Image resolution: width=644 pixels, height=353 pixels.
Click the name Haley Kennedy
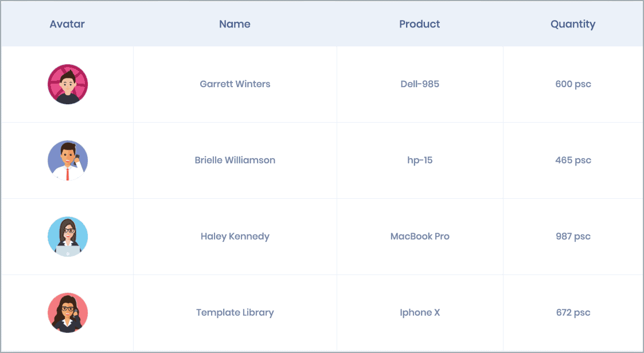tap(235, 236)
